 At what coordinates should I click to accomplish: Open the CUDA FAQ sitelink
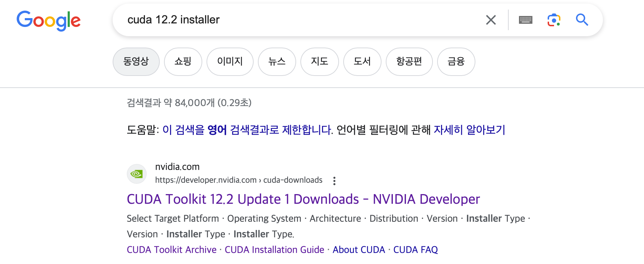[416, 250]
